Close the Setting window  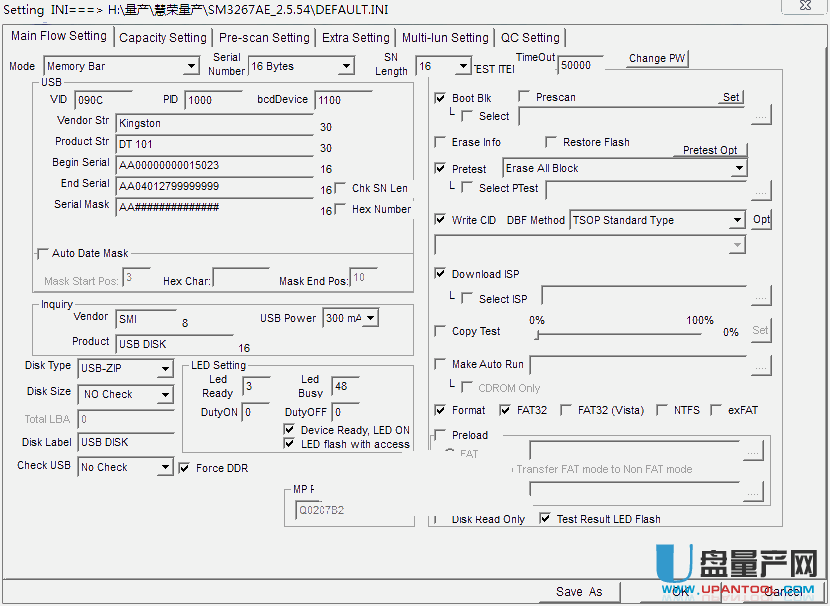[804, 6]
